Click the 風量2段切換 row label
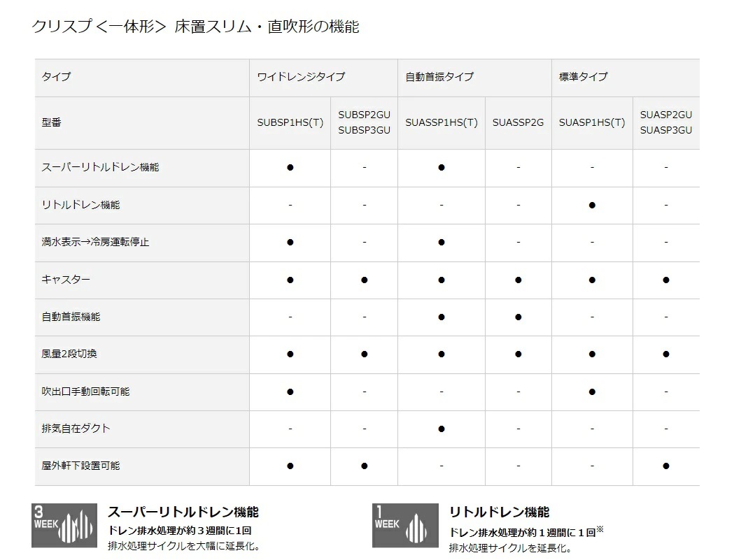 (x=69, y=354)
